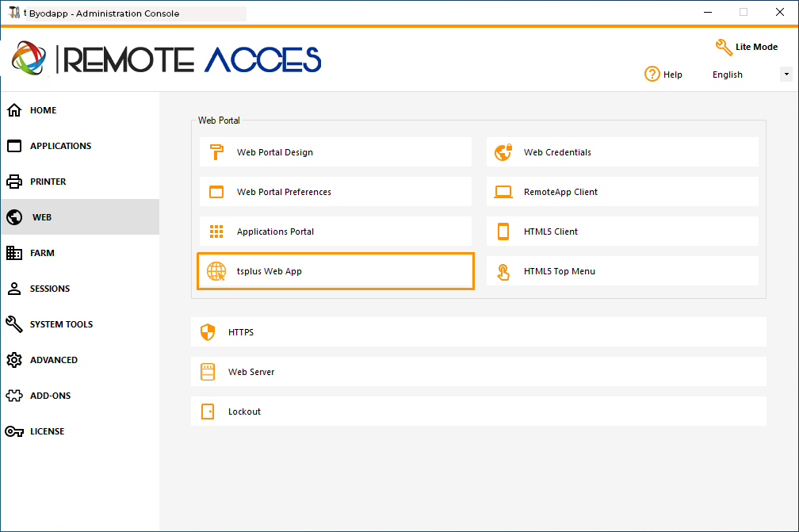Click the Applications Portal grid icon
Image resolution: width=799 pixels, height=532 pixels.
216,232
